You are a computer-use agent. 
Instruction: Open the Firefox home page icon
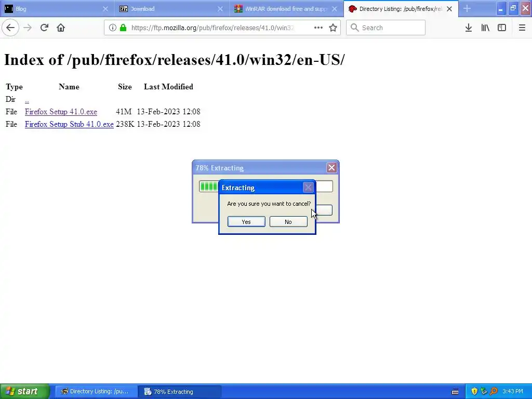[61, 28]
